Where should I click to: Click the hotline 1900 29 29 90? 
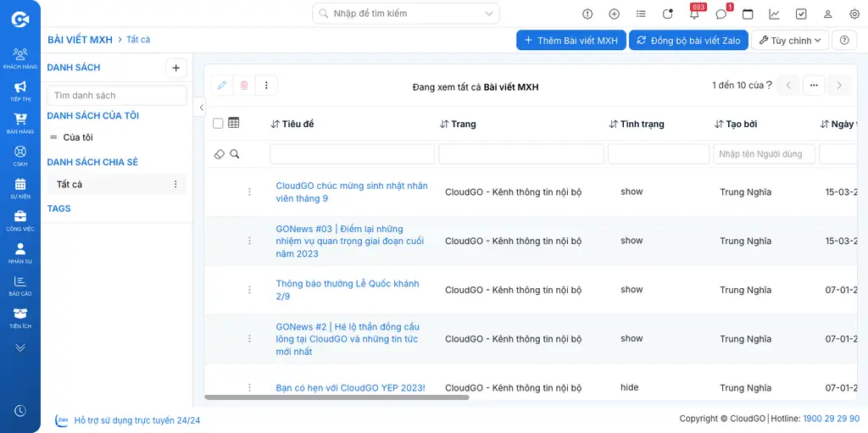pos(832,418)
